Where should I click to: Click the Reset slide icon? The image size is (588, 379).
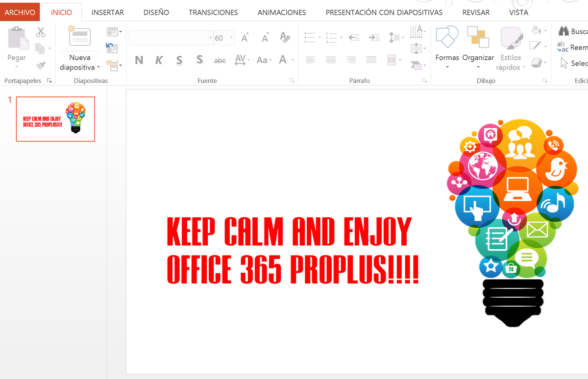(112, 48)
